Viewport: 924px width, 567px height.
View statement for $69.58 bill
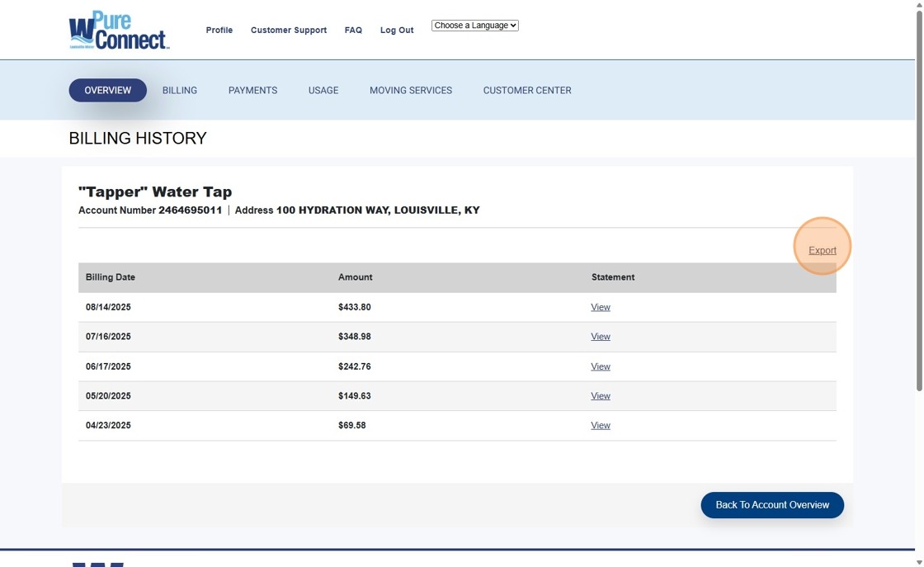click(601, 426)
